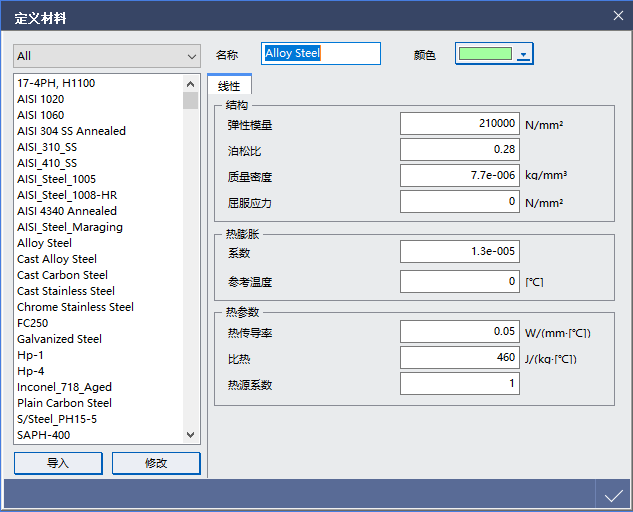Edit the 质量密度 value field
Image resolution: width=633 pixels, height=512 pixels.
[459, 175]
